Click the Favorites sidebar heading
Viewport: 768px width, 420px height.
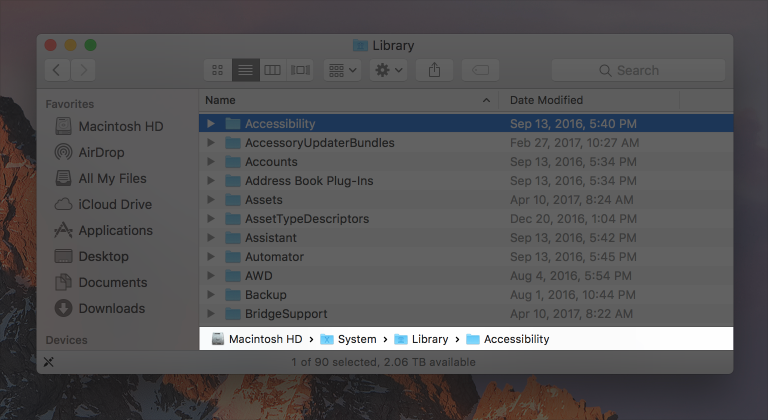click(x=70, y=104)
